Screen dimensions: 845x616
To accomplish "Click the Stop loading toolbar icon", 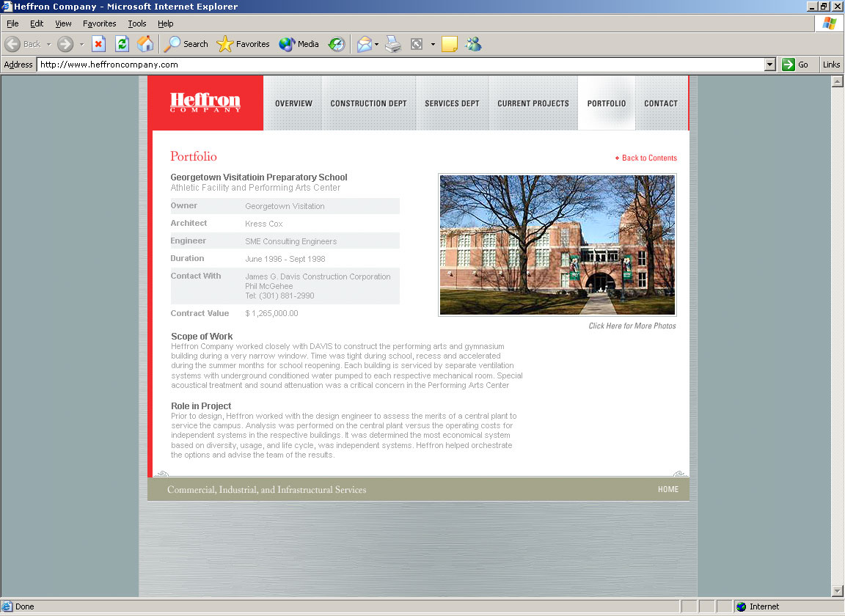I will [98, 44].
